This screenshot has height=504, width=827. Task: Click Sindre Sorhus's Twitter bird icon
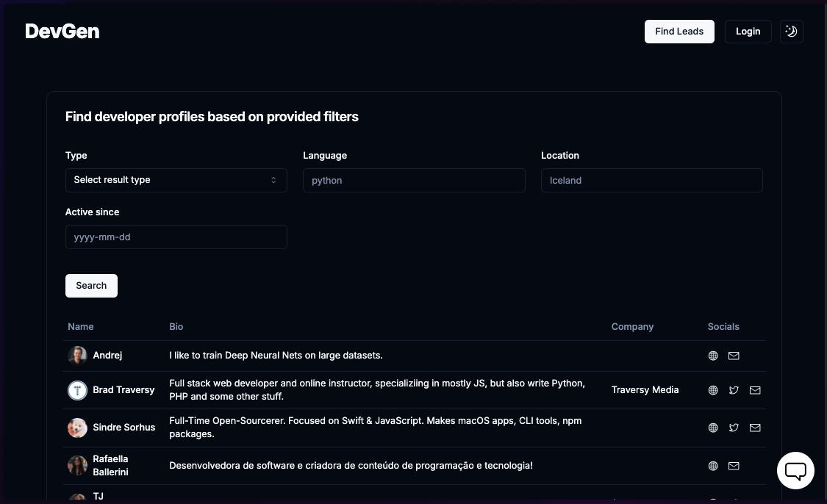[x=734, y=428]
